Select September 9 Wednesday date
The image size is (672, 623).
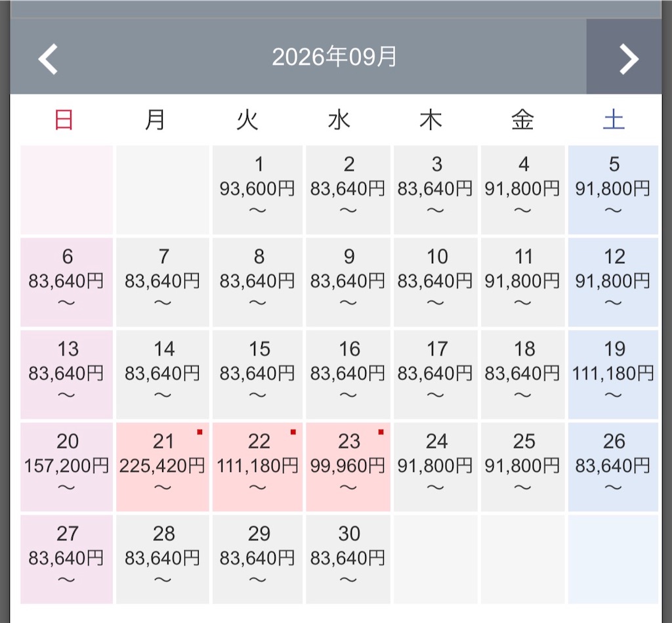pyautogui.click(x=348, y=282)
